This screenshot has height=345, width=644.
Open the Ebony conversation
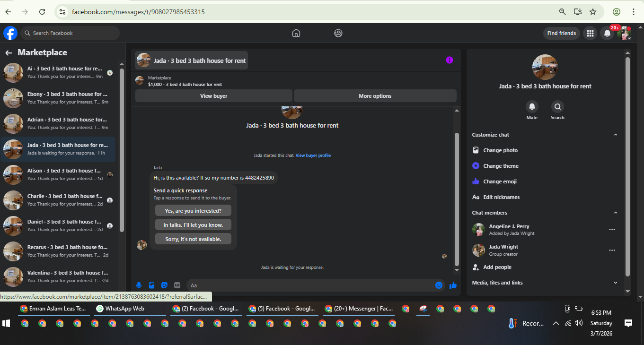pyautogui.click(x=59, y=98)
